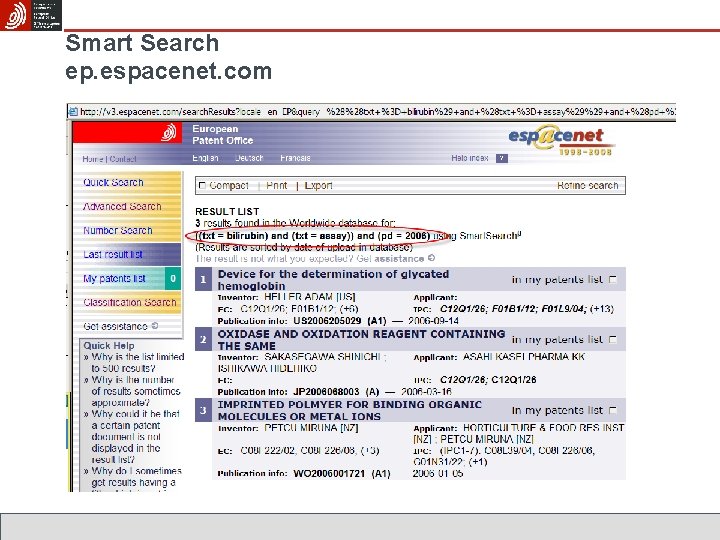This screenshot has width=720, height=540.
Task: Click the result number 3 badge
Action: point(203,410)
